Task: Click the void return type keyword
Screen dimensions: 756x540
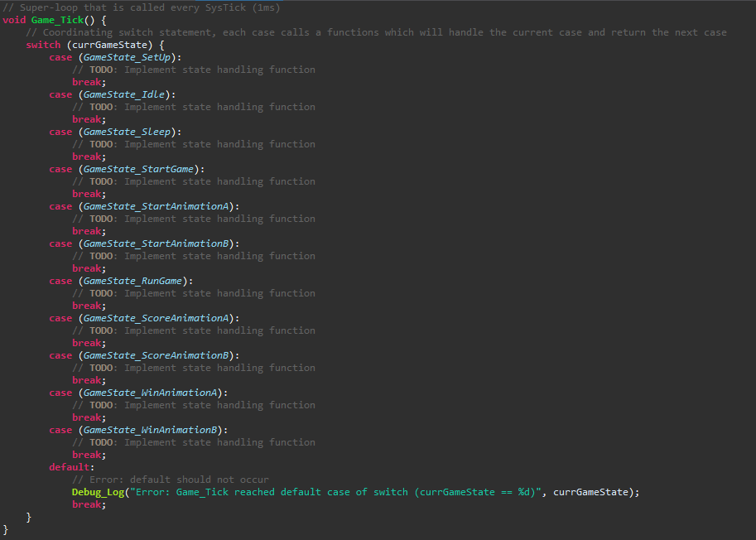Action: 14,20
